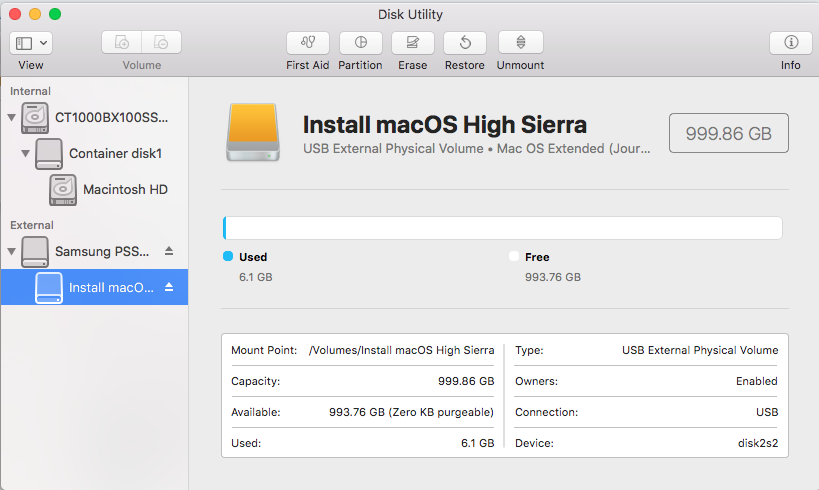
Task: Open the Partition tool
Action: pos(360,42)
